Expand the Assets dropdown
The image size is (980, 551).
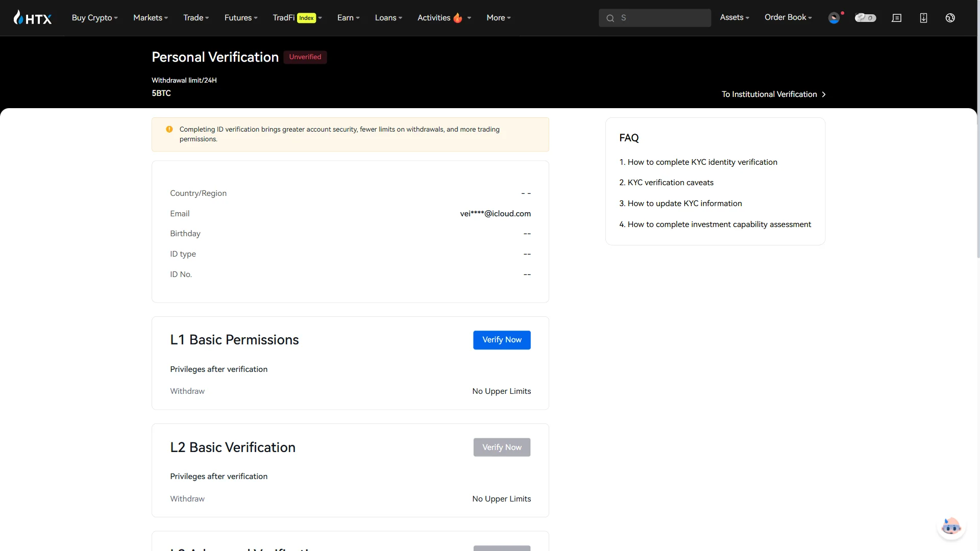[734, 17]
